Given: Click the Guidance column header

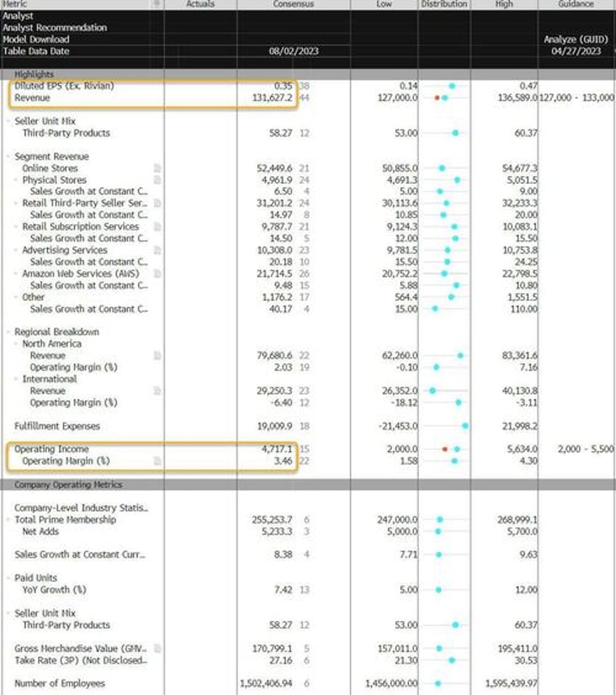Looking at the screenshot, I should pyautogui.click(x=576, y=4).
